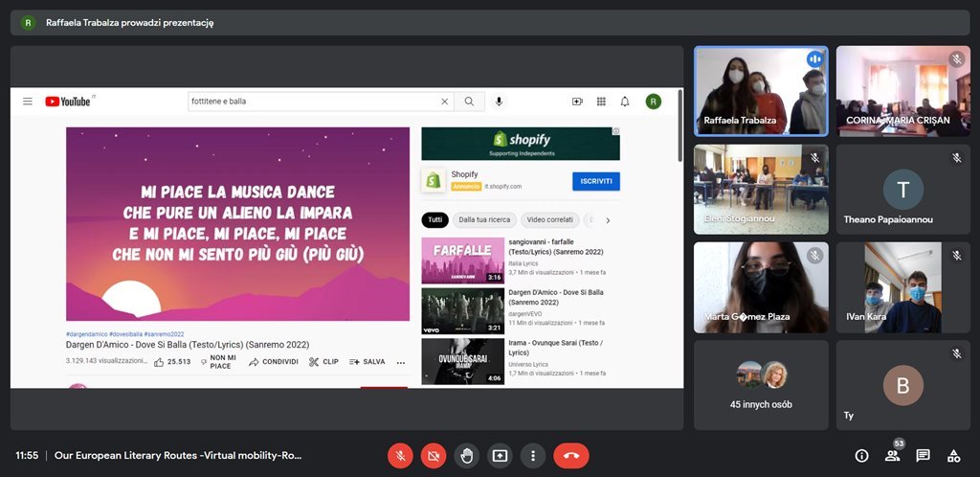
Task: Click the SALVA save button
Action: click(367, 362)
